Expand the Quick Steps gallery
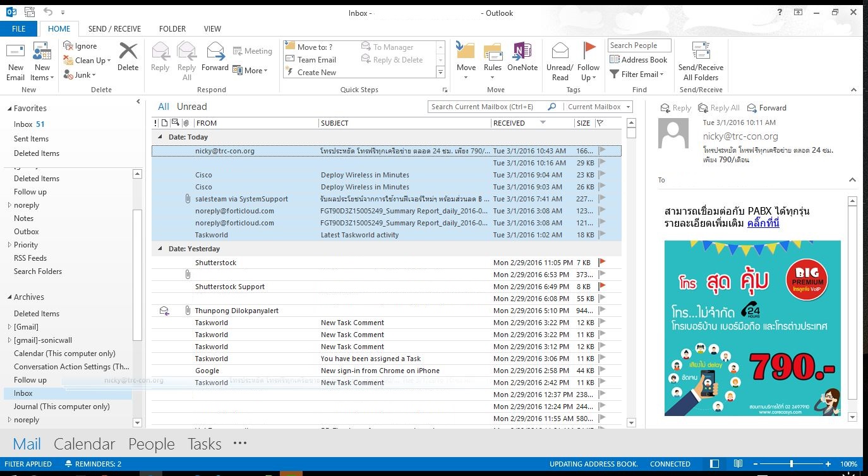The image size is (868, 476). point(441,73)
